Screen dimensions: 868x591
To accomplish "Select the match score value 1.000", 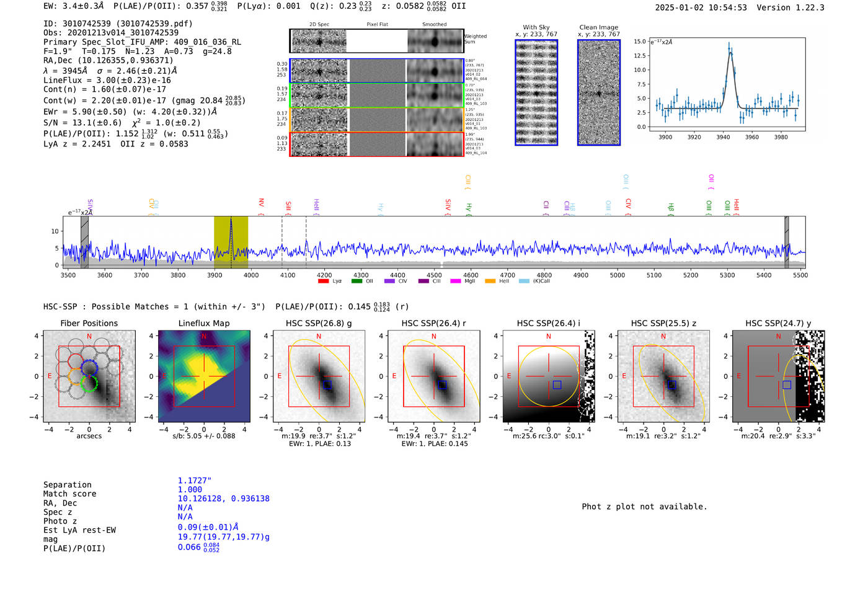I will 190,489.
